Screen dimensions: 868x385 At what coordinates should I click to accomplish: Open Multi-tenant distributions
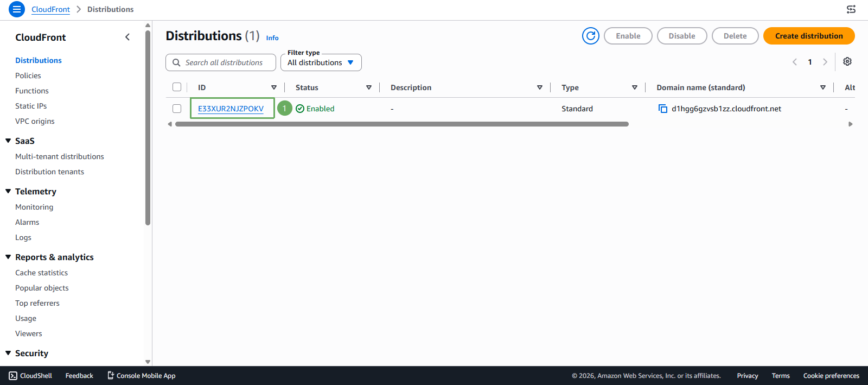[x=60, y=156]
